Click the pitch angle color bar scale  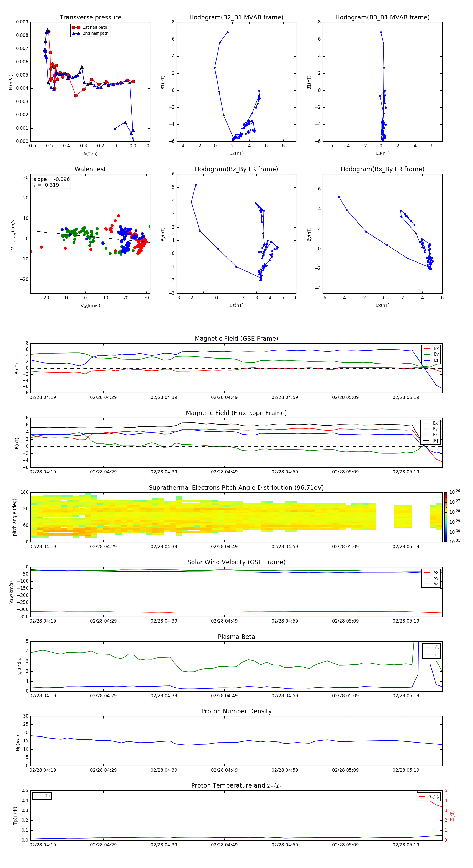click(x=446, y=517)
